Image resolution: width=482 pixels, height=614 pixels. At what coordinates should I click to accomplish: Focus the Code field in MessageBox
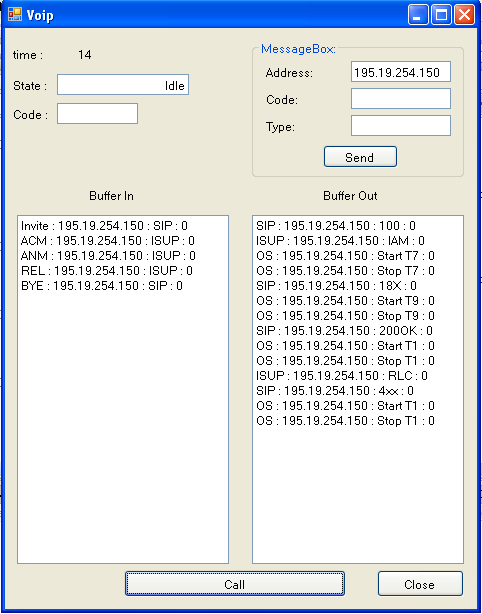point(401,99)
